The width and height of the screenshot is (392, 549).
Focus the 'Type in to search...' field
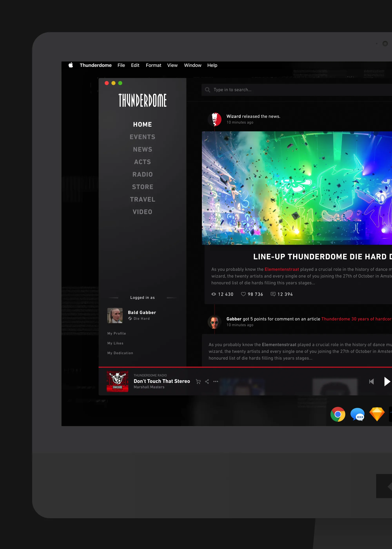click(x=297, y=90)
